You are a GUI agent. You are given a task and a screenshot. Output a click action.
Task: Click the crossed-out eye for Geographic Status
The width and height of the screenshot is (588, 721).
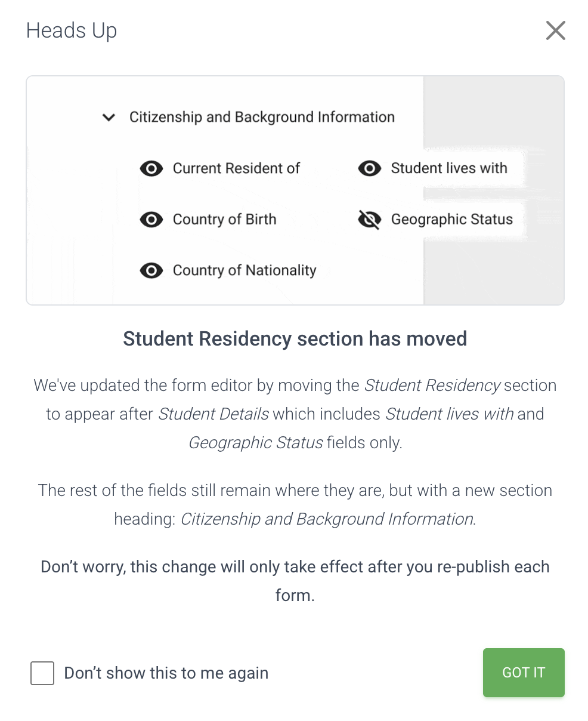[370, 220]
